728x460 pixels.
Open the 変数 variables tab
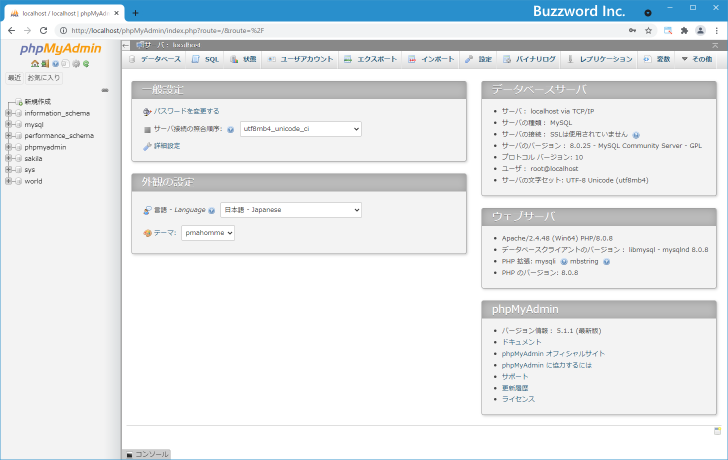tap(657, 59)
